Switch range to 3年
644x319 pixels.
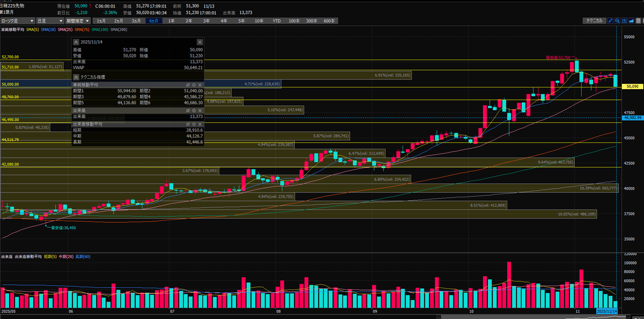[x=207, y=21]
